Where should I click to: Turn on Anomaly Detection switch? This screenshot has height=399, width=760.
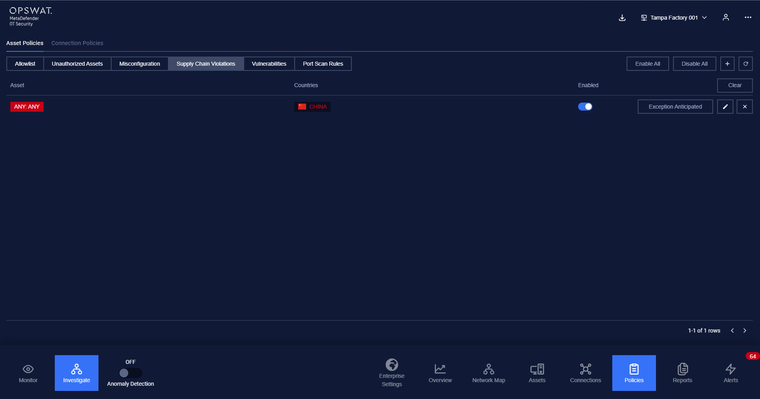pyautogui.click(x=130, y=373)
